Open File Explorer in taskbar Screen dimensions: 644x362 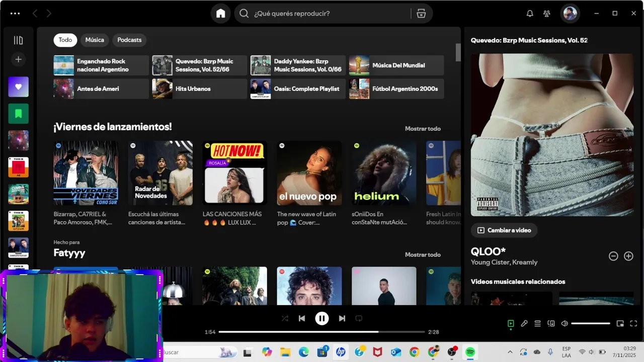tap(285, 352)
